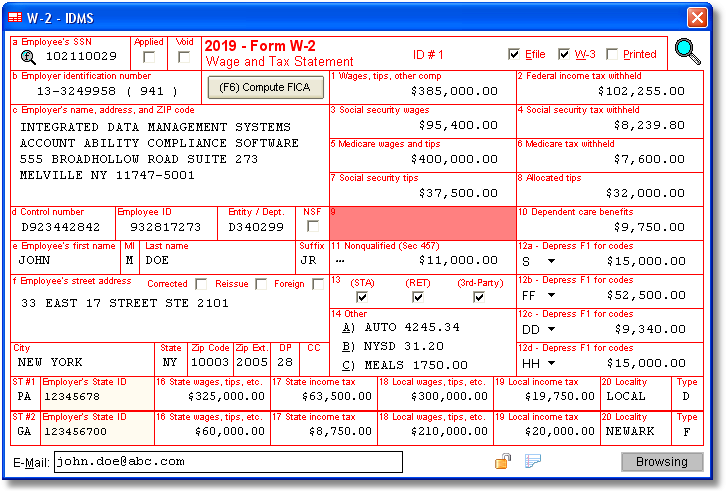727x494 pixels.
Task: Click the SSN lookup magnifier icon
Action: coord(28,57)
